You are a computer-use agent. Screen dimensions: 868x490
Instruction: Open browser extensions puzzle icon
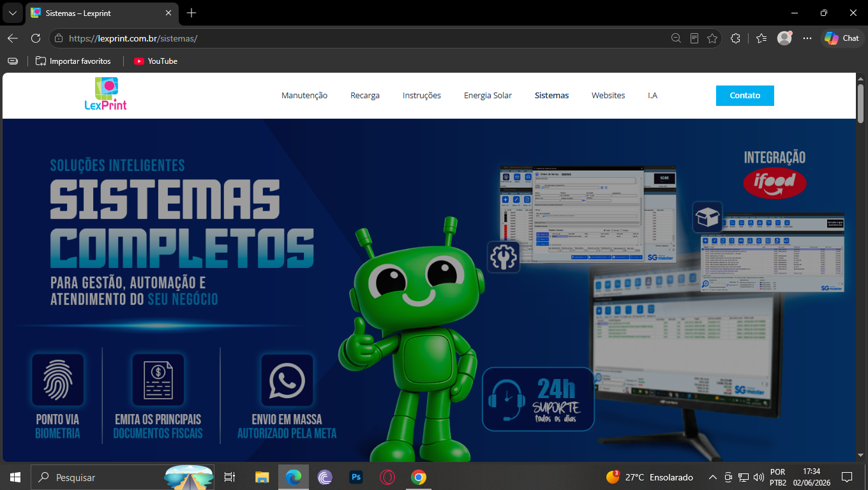[x=735, y=38]
